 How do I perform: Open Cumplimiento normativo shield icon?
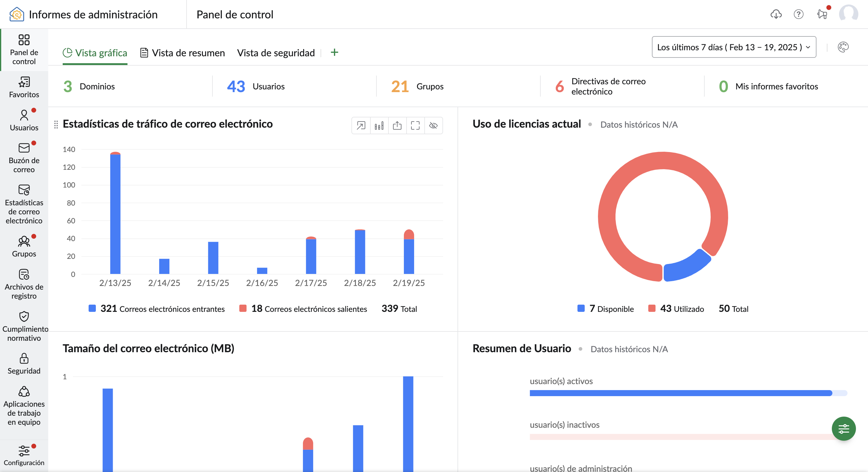[x=24, y=316]
